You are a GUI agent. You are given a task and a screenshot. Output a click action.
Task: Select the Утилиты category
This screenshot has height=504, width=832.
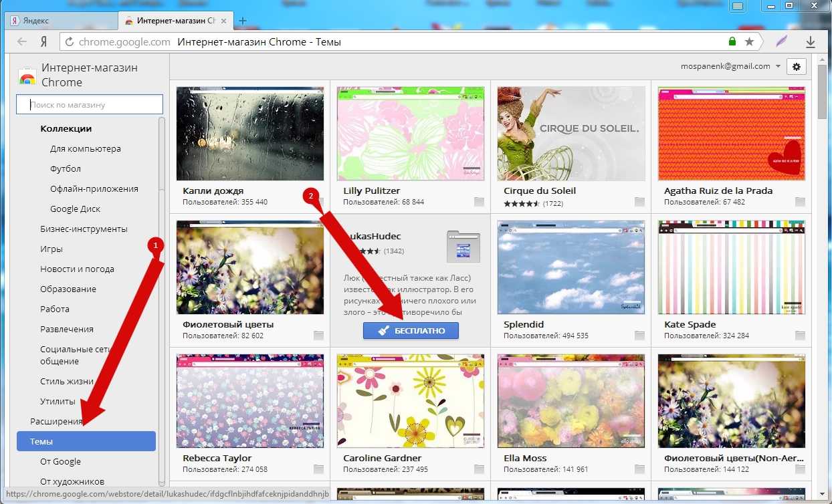[x=58, y=401]
